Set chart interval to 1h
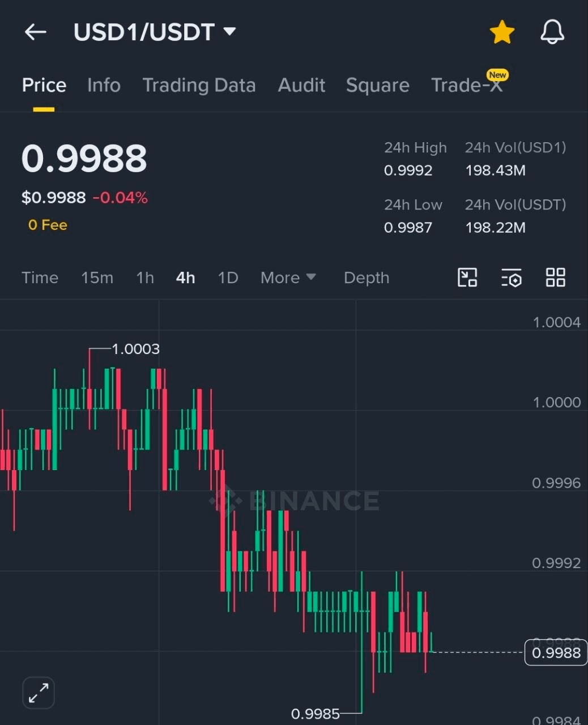 tap(145, 278)
